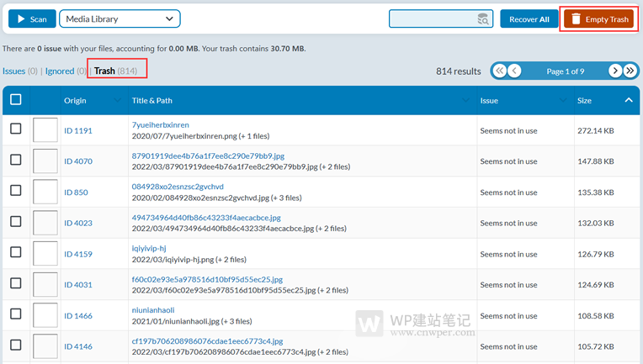Open the Media Library dropdown
This screenshot has height=364, width=643.
tap(120, 19)
